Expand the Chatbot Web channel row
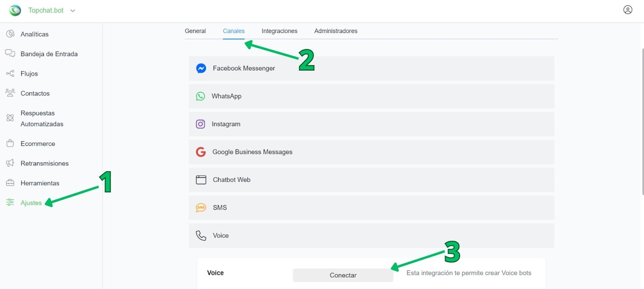 coord(371,180)
